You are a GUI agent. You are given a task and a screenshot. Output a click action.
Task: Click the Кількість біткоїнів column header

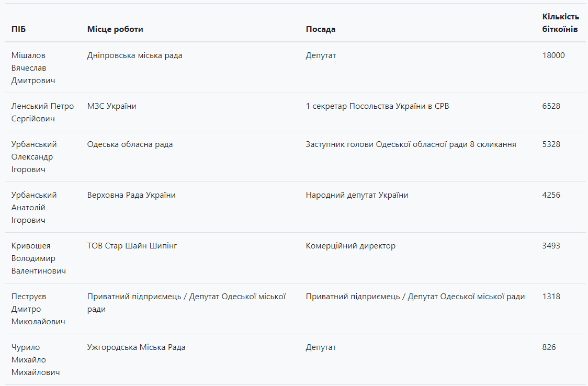pyautogui.click(x=560, y=23)
